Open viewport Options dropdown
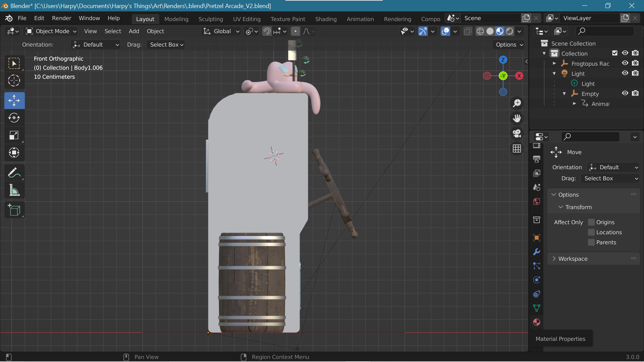Viewport: 644px width, 362px height. click(509, 45)
